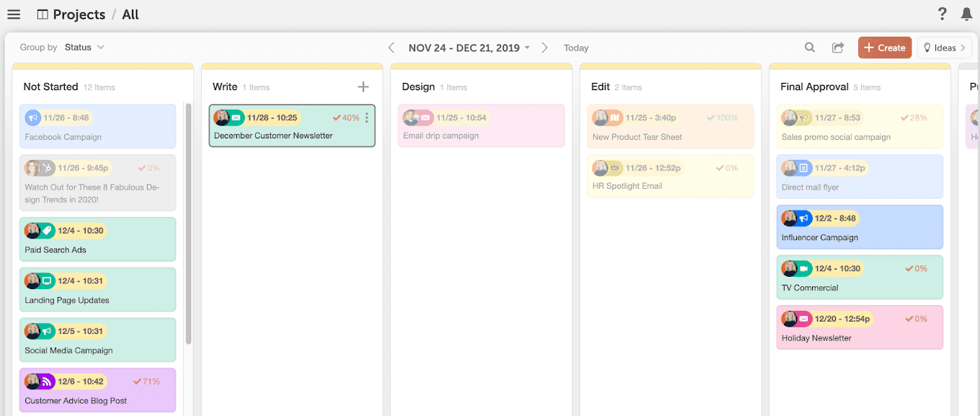Click document icon on Direct mail flyer card
Image resolution: width=980 pixels, height=416 pixels.
click(804, 168)
